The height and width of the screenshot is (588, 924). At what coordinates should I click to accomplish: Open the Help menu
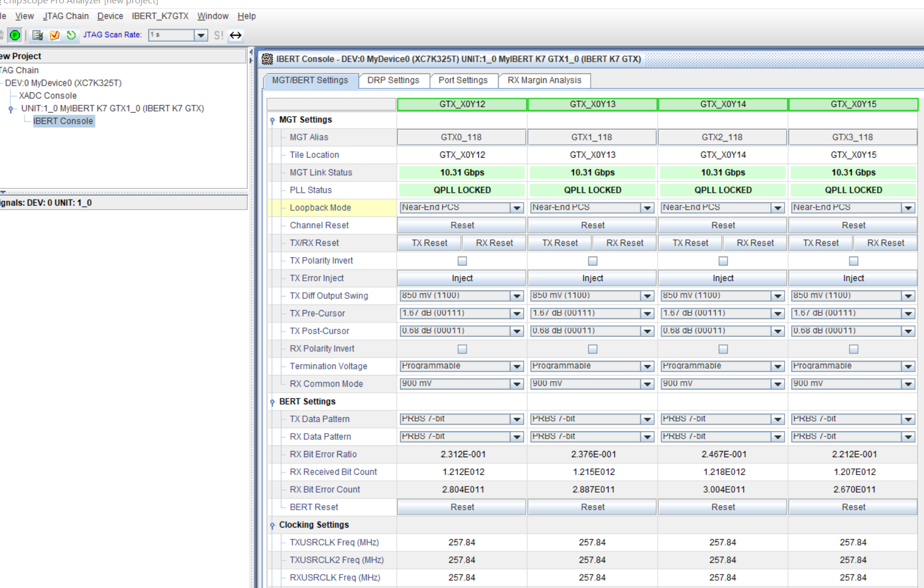click(247, 16)
